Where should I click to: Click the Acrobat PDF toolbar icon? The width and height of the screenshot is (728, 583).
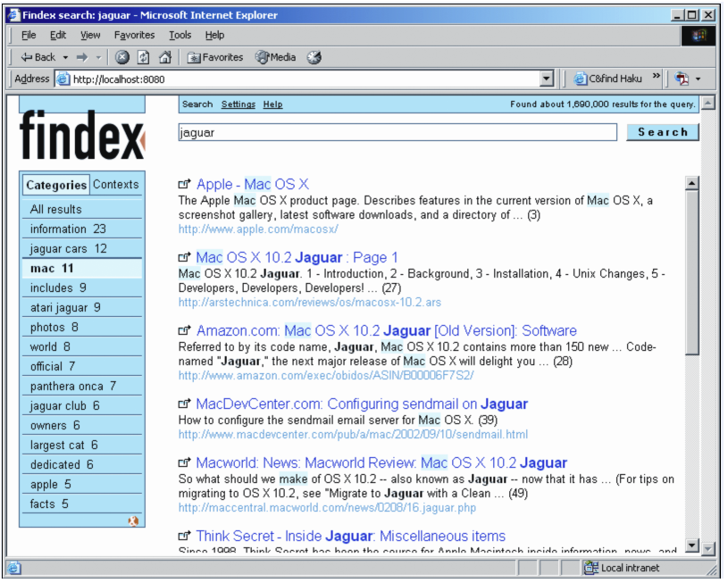point(682,79)
